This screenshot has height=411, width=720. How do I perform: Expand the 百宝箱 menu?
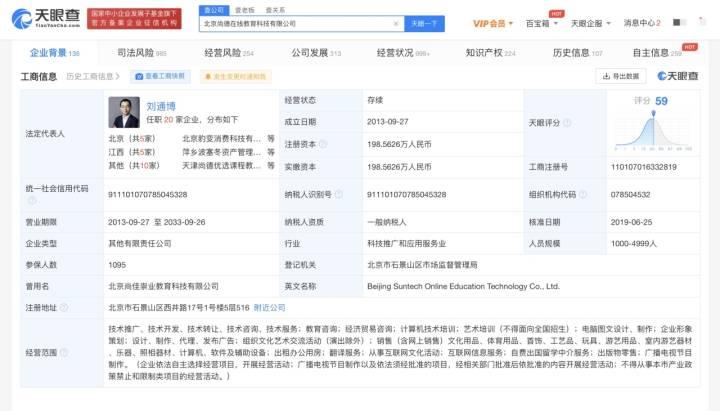coord(542,23)
